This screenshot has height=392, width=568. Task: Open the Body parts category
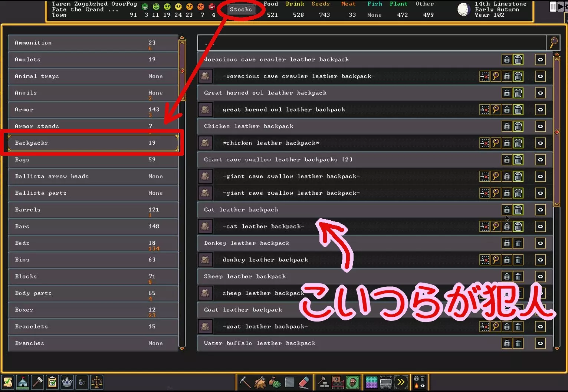(93, 293)
